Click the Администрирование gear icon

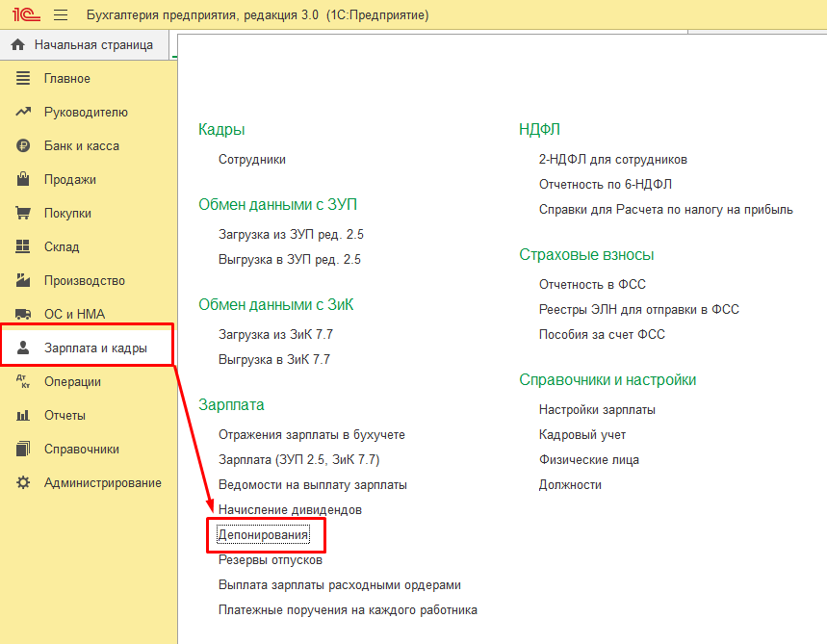click(24, 483)
